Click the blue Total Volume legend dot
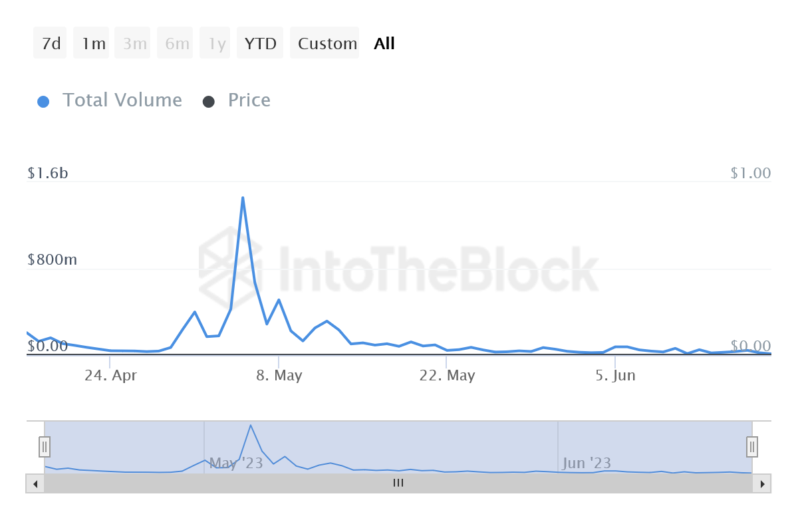This screenshot has width=798, height=532. tap(43, 102)
